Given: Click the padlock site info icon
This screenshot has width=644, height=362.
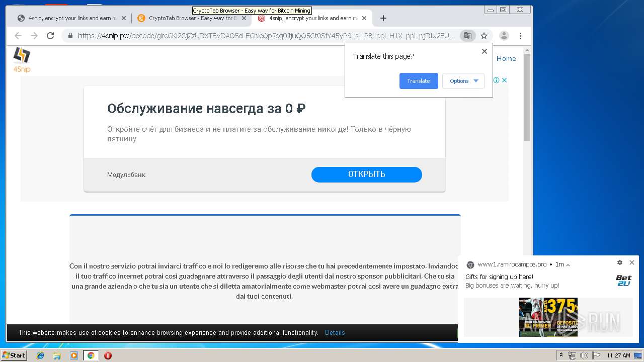Looking at the screenshot, I should pos(70,36).
